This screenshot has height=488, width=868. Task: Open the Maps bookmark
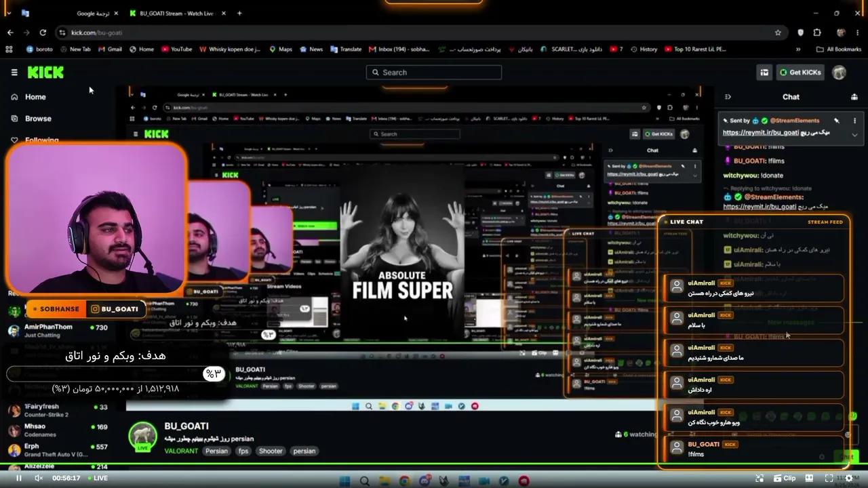pyautogui.click(x=281, y=49)
